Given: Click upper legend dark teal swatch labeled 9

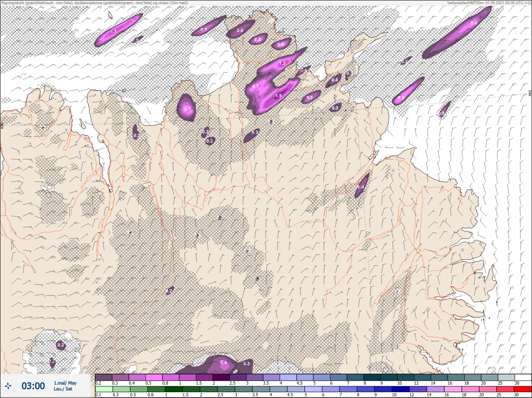Looking at the screenshot, I should [389, 377].
